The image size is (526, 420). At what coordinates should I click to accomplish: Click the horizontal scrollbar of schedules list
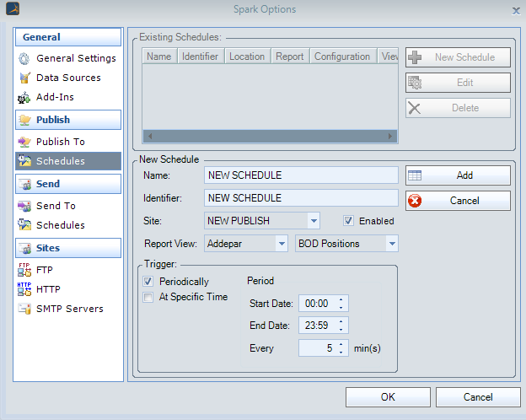270,136
